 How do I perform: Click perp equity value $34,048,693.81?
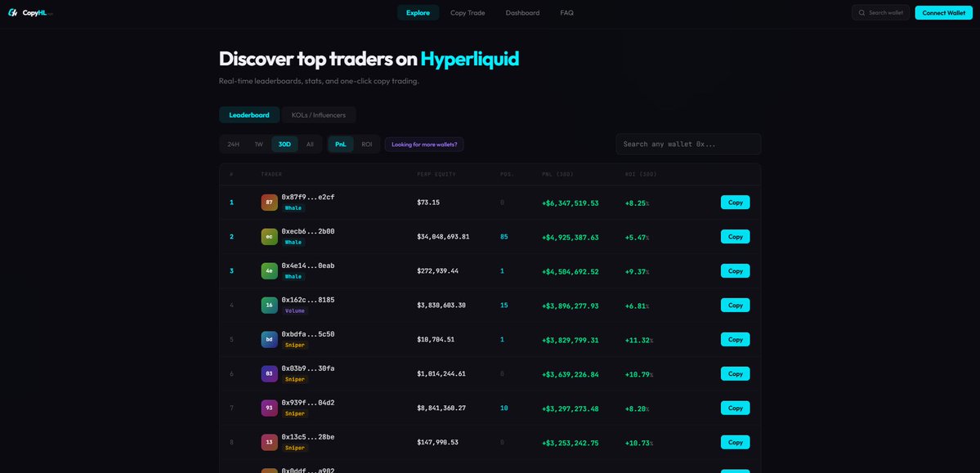(x=443, y=237)
